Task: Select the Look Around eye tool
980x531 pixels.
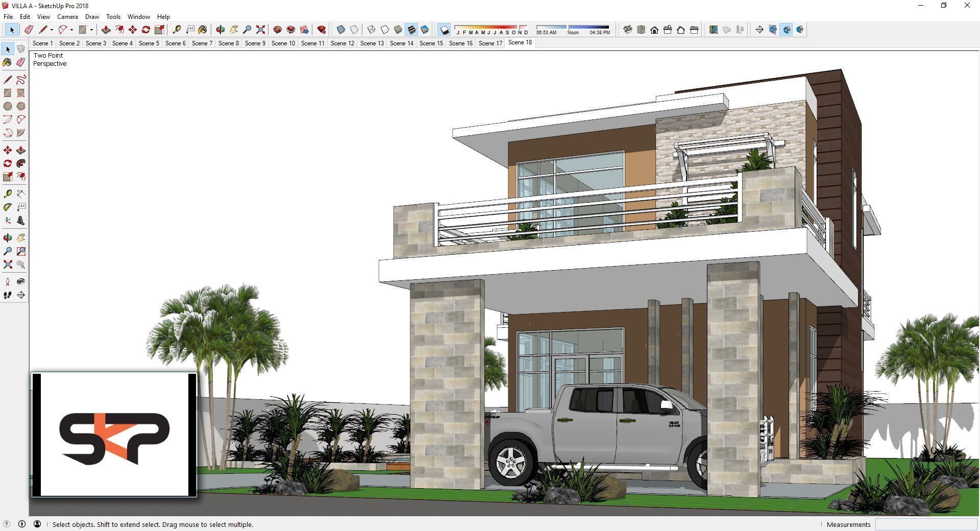Action: [x=21, y=281]
